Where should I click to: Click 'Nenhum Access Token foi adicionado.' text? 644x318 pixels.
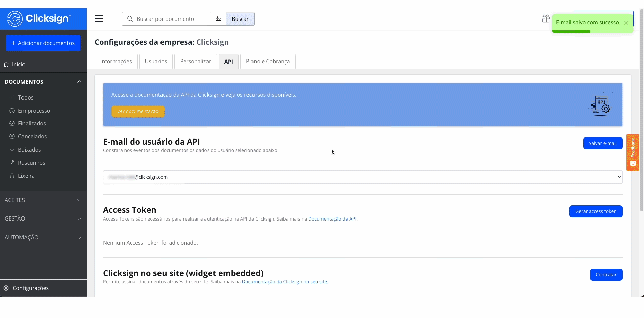point(150,243)
